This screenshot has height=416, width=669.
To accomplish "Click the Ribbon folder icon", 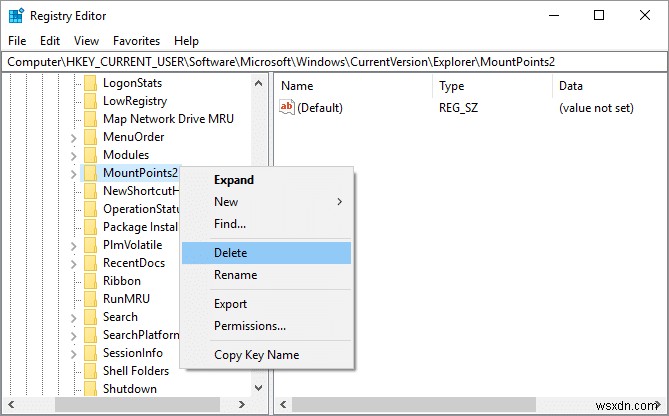I will 90,281.
